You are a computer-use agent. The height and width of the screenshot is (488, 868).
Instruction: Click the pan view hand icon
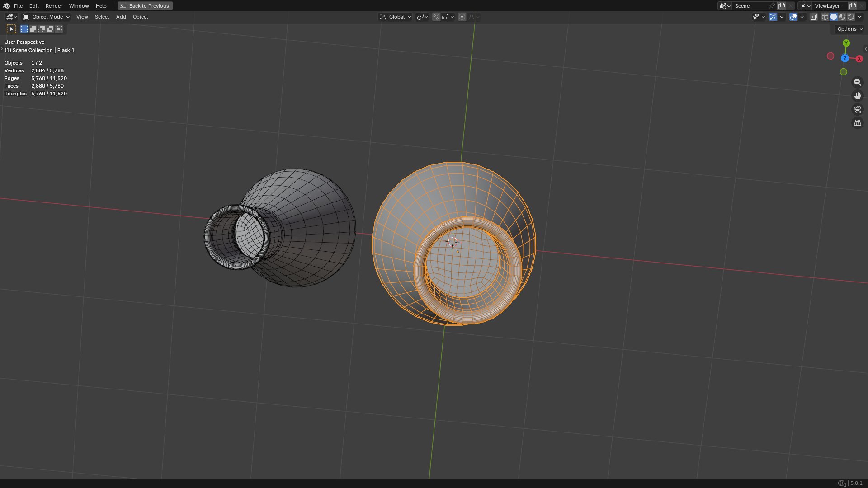[x=858, y=96]
